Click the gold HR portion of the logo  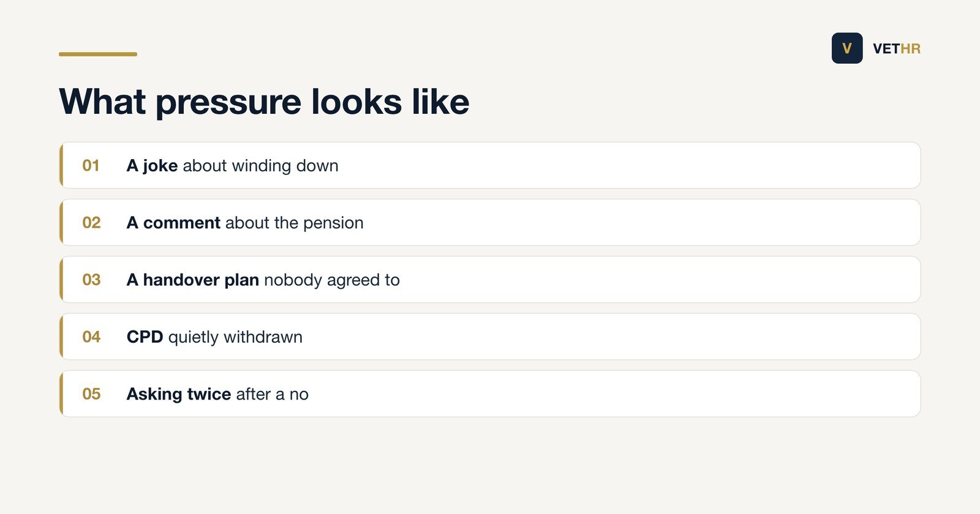tap(911, 48)
